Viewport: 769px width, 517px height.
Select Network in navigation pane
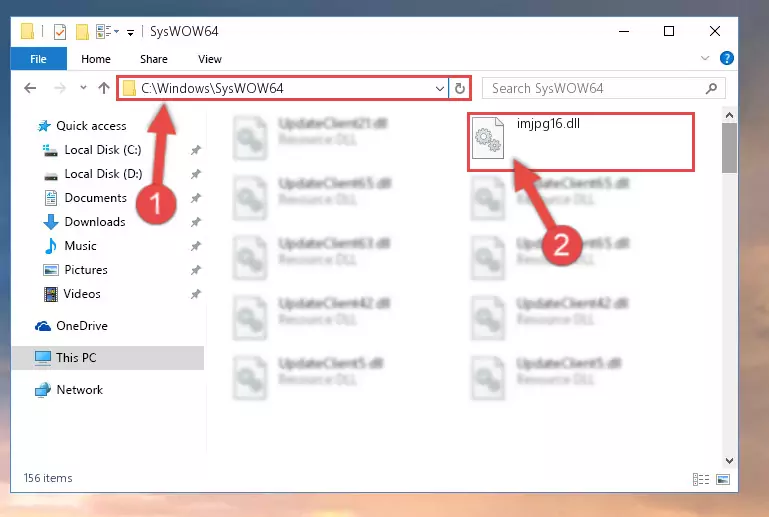pyautogui.click(x=79, y=390)
